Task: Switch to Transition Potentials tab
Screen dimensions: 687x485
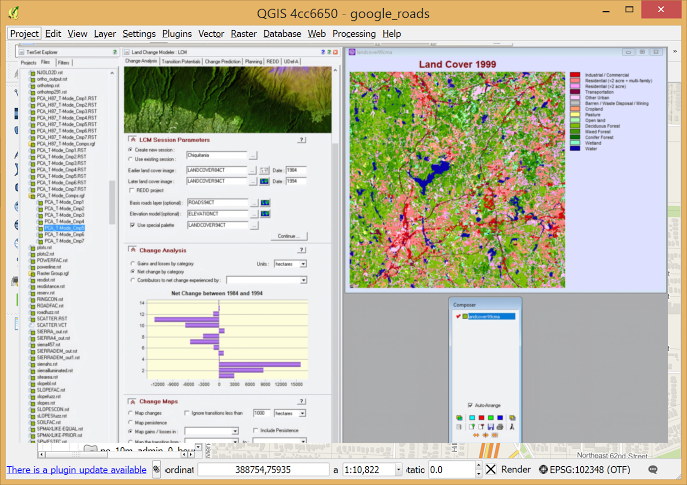Action: tap(181, 61)
